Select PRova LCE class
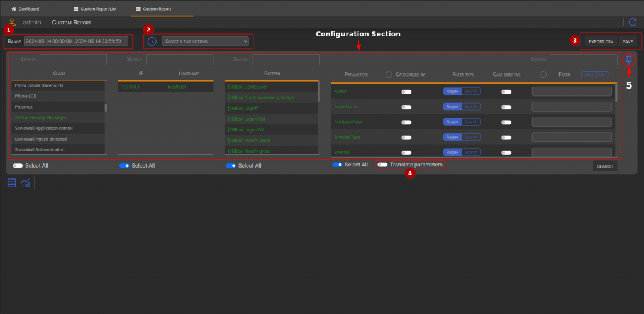The width and height of the screenshot is (644, 314). 58,96
